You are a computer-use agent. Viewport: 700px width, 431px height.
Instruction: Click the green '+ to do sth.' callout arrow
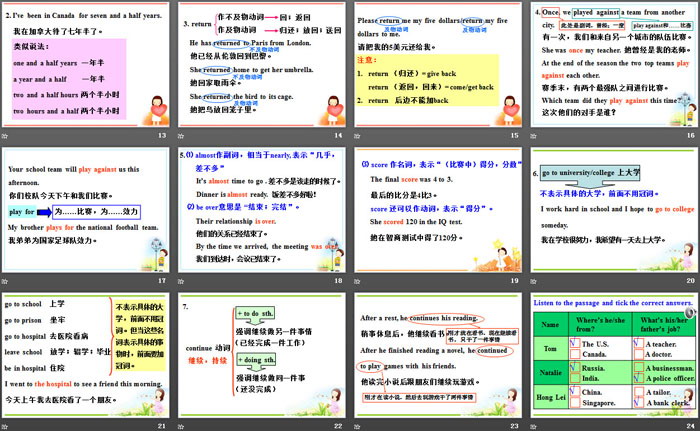256,312
